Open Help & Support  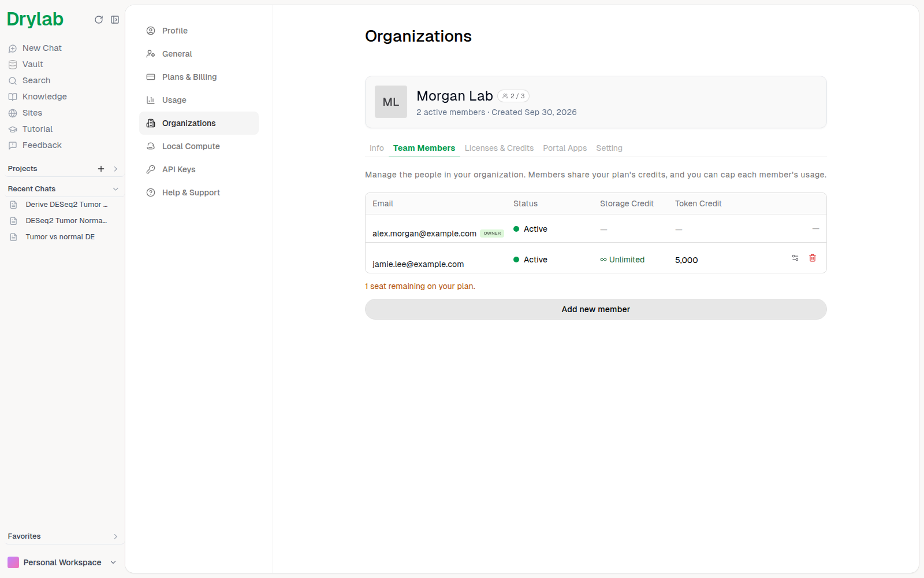click(199, 192)
